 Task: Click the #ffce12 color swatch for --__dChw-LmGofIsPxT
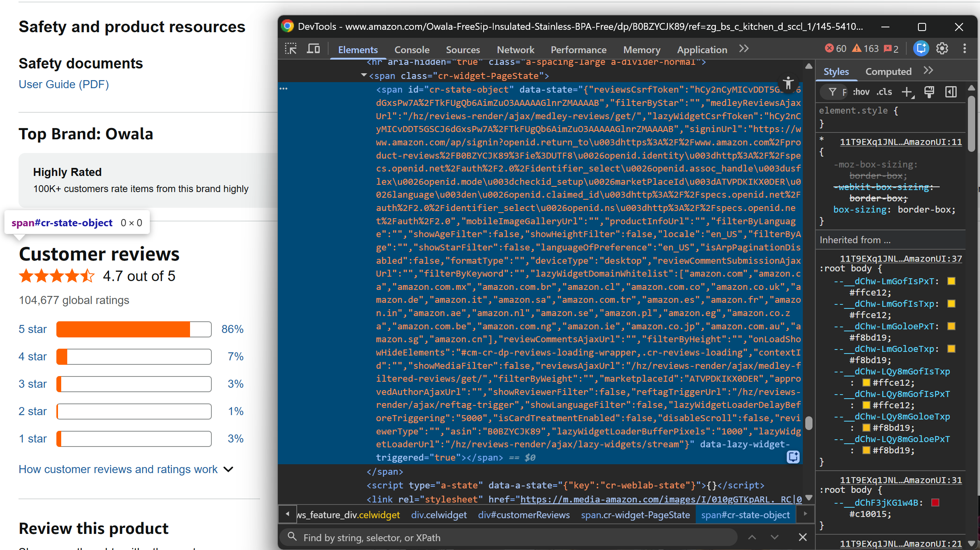click(x=951, y=281)
